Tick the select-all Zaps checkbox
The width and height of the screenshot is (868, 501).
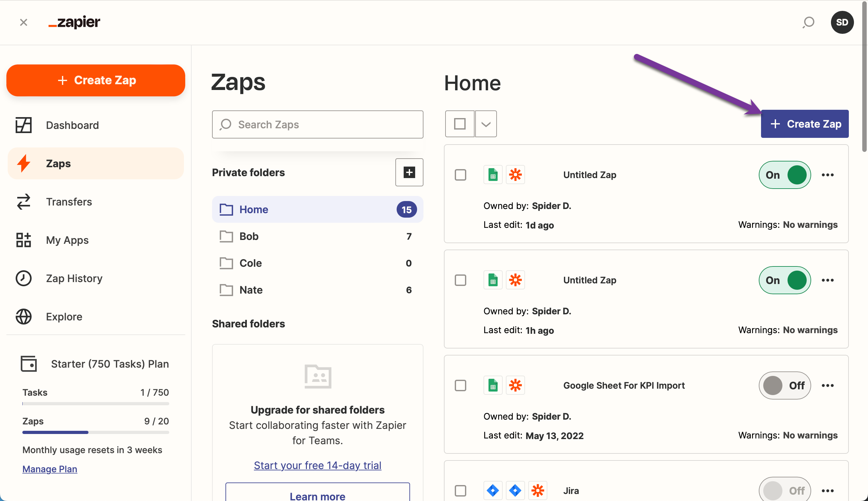coord(460,124)
